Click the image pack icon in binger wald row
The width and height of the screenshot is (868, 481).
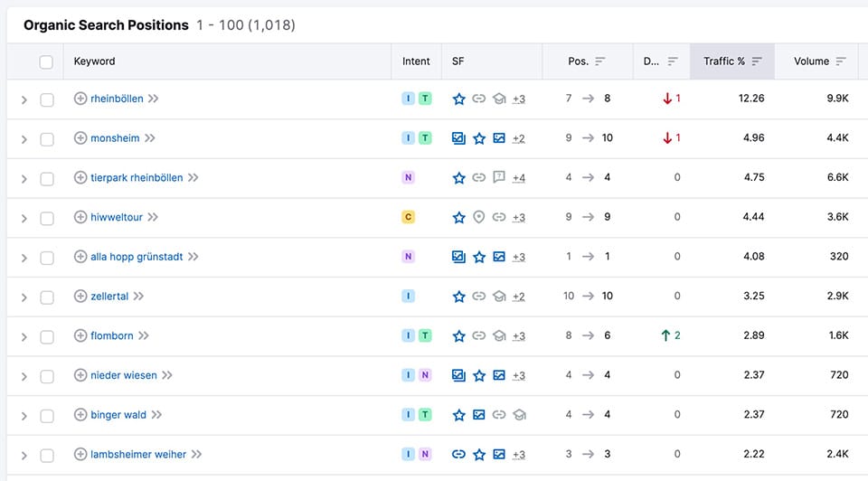[x=479, y=415]
